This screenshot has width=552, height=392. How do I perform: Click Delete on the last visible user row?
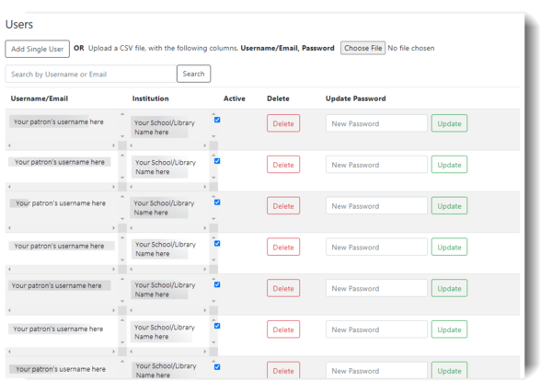point(283,370)
